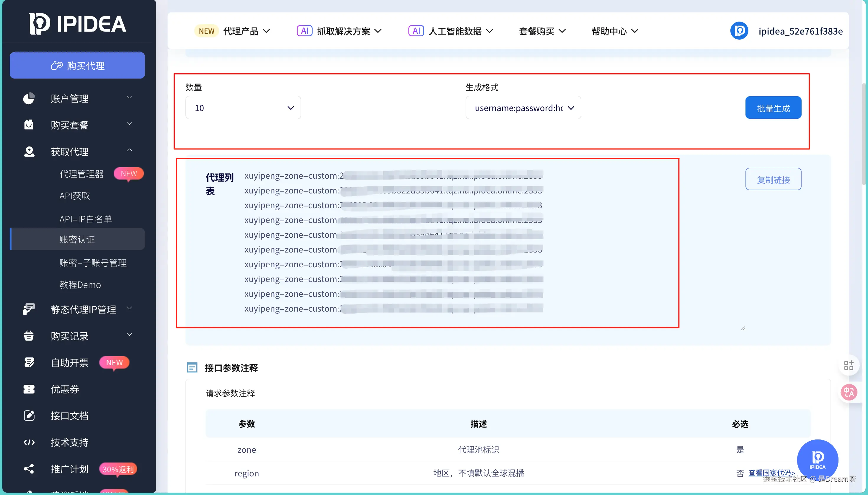Screen dimensions: 868x495
Task: Click the 购买套餐 shopping bag icon
Action: click(x=29, y=125)
